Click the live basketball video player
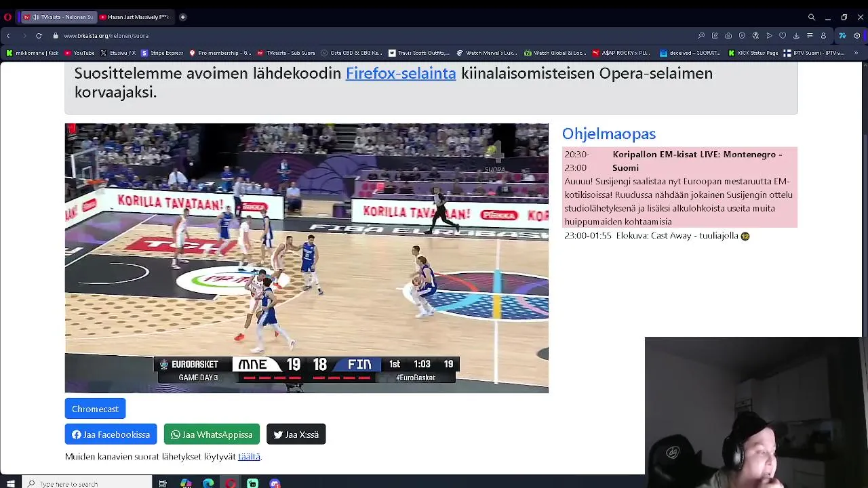The image size is (868, 488). (307, 258)
